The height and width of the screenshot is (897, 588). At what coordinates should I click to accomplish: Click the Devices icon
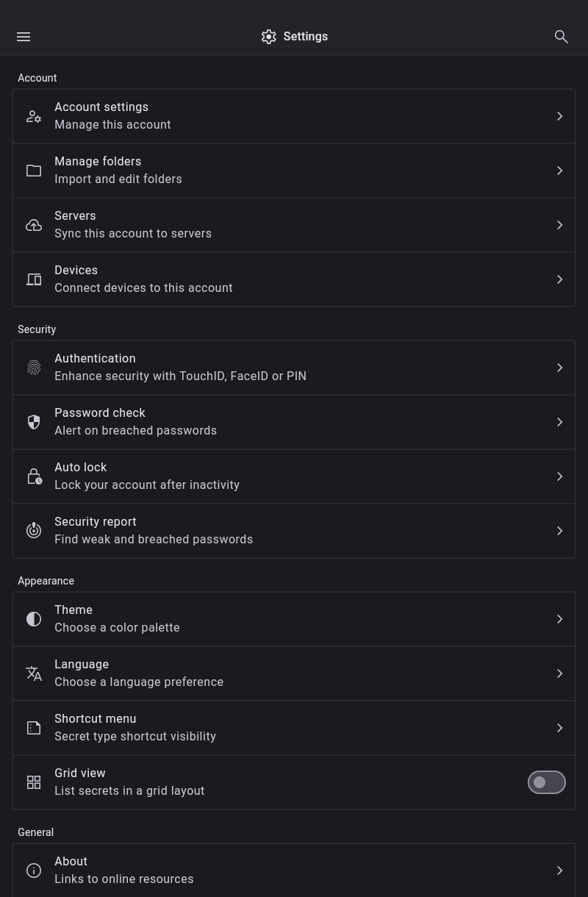34,279
